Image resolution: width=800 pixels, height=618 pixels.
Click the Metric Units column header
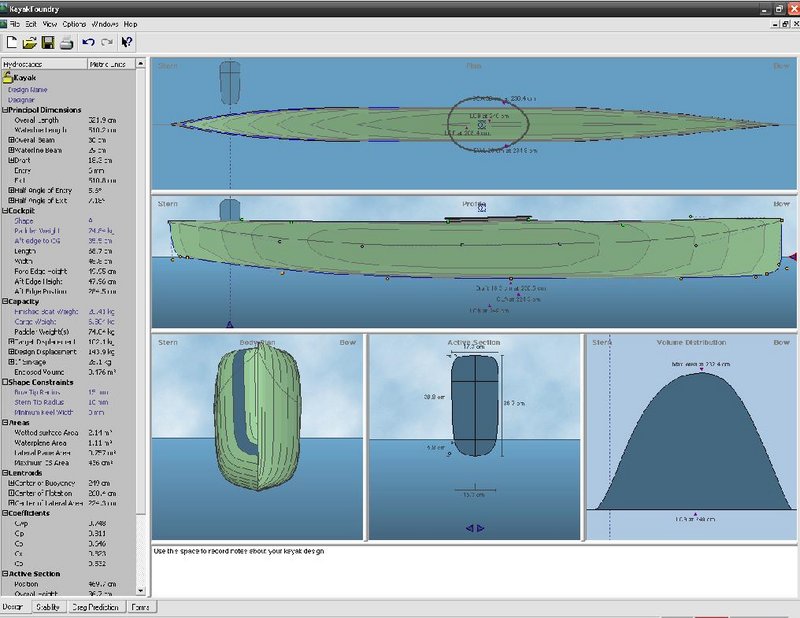tap(111, 64)
